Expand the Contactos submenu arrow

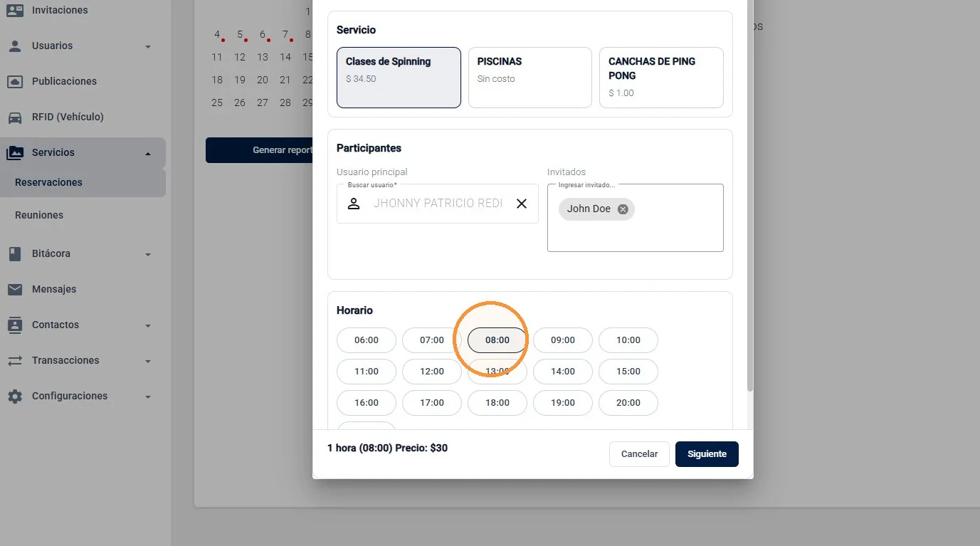tap(148, 325)
